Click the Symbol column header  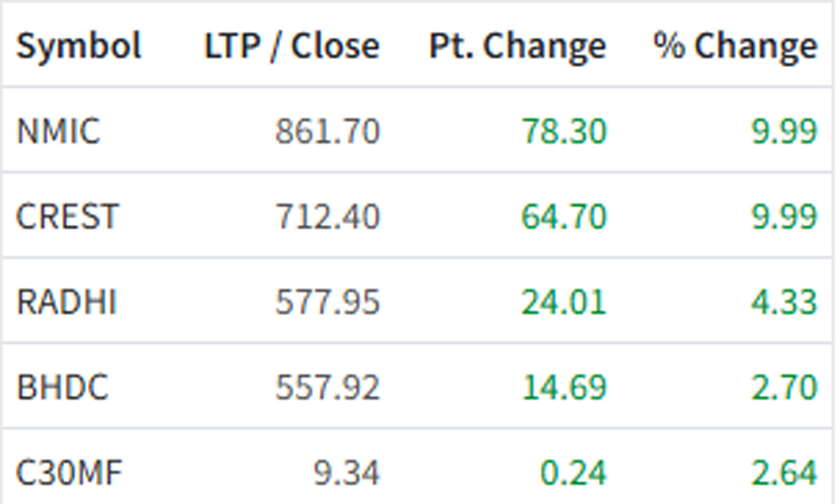(79, 46)
